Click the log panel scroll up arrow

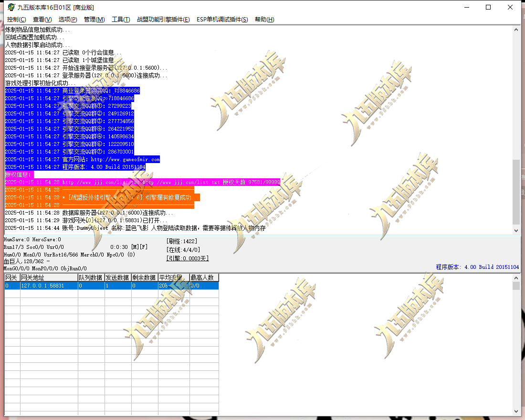516,30
